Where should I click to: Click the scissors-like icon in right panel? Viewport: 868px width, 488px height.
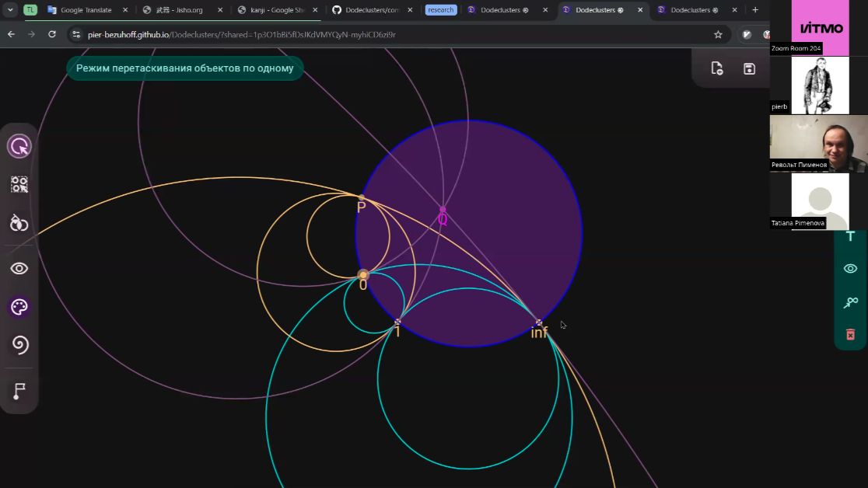(850, 302)
